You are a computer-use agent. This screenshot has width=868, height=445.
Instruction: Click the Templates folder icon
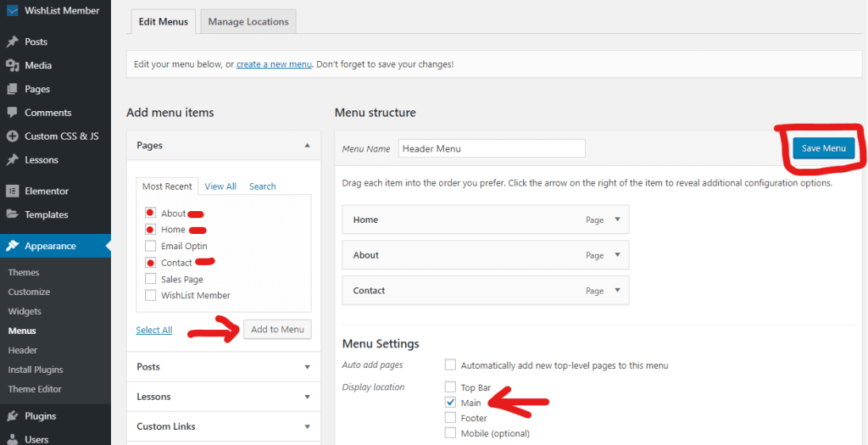point(12,214)
